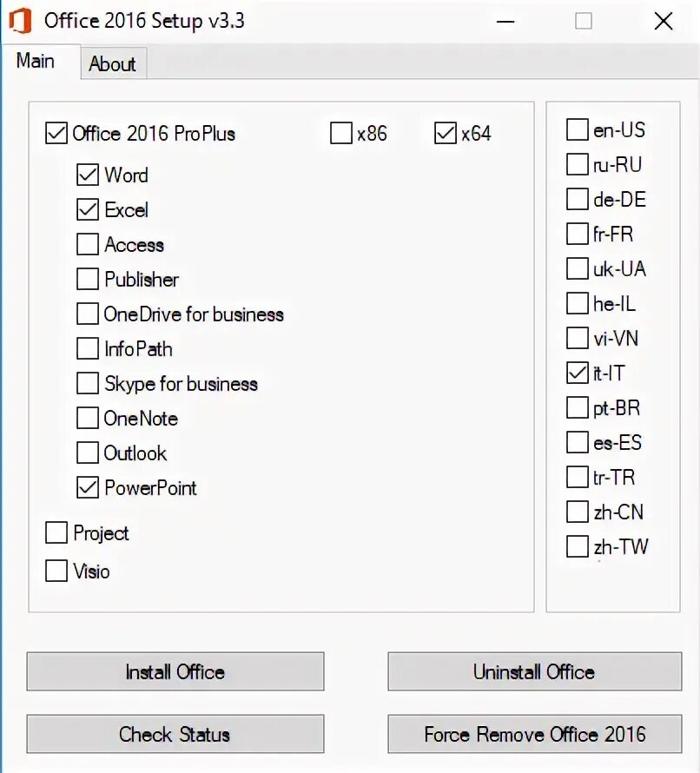Enable the Outlook component checkbox
Image resolution: width=700 pixels, height=773 pixels.
[x=88, y=453]
